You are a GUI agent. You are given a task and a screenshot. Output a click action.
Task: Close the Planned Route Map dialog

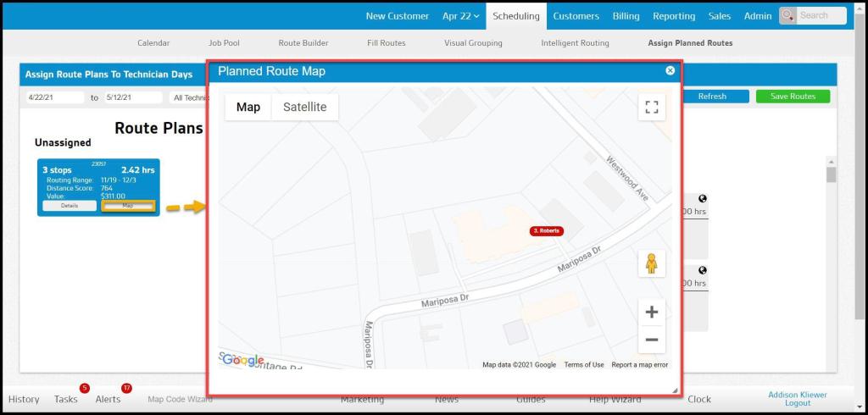(670, 71)
